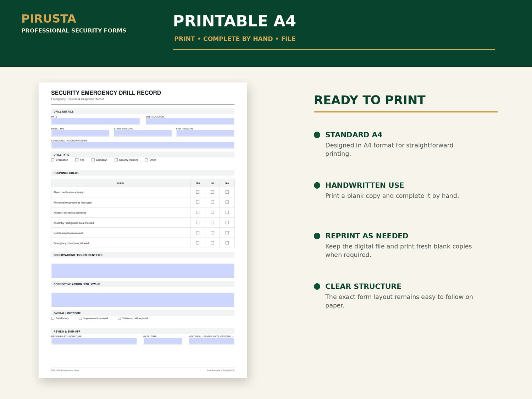Image resolution: width=532 pixels, height=399 pixels.
Task: Select the Security Incident checkbox
Action: (116, 160)
